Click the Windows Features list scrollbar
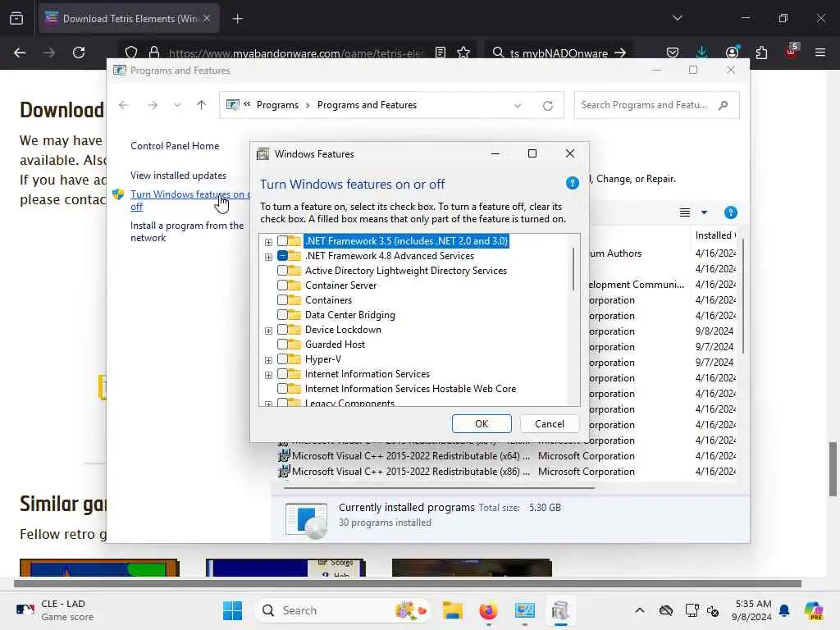Image resolution: width=840 pixels, height=630 pixels. [x=573, y=268]
